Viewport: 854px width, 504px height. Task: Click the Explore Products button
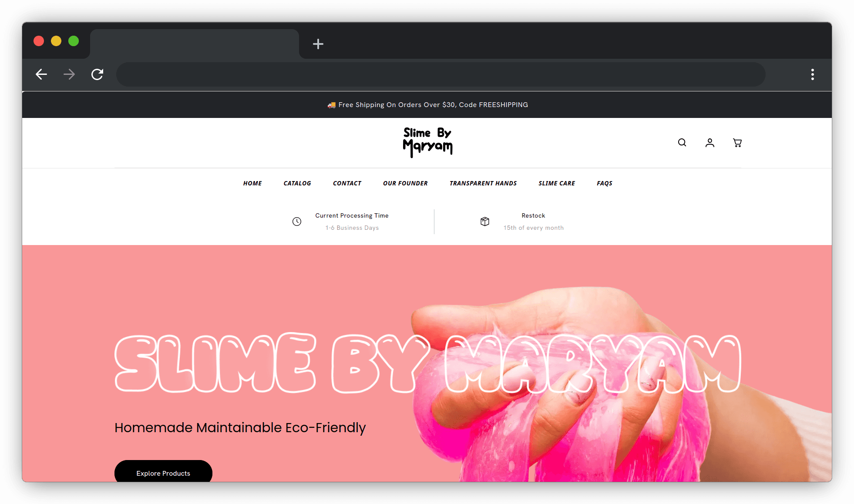click(163, 471)
